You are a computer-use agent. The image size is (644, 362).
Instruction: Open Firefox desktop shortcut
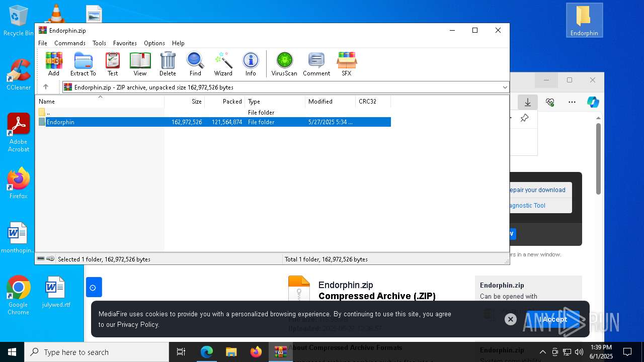(x=19, y=184)
